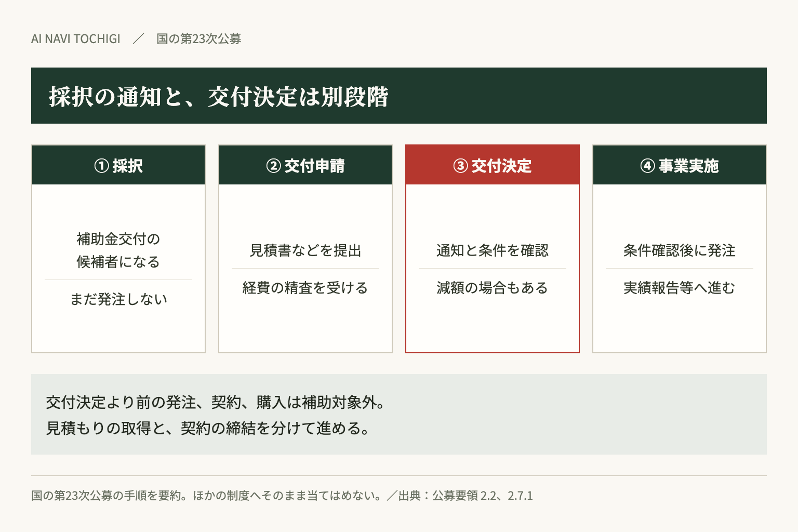Image resolution: width=798 pixels, height=532 pixels.
Task: Select the "国の第23次公募" breadcrumb text at top
Action: pos(199,39)
